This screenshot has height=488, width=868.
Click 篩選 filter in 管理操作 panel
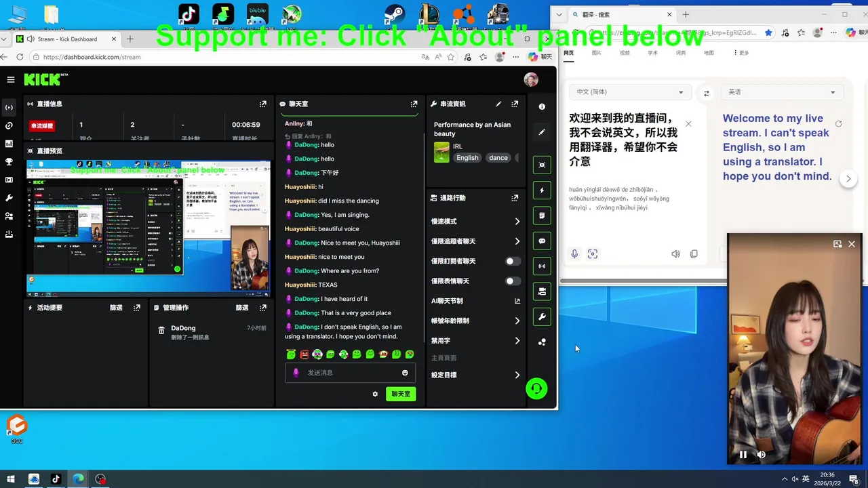(x=242, y=308)
